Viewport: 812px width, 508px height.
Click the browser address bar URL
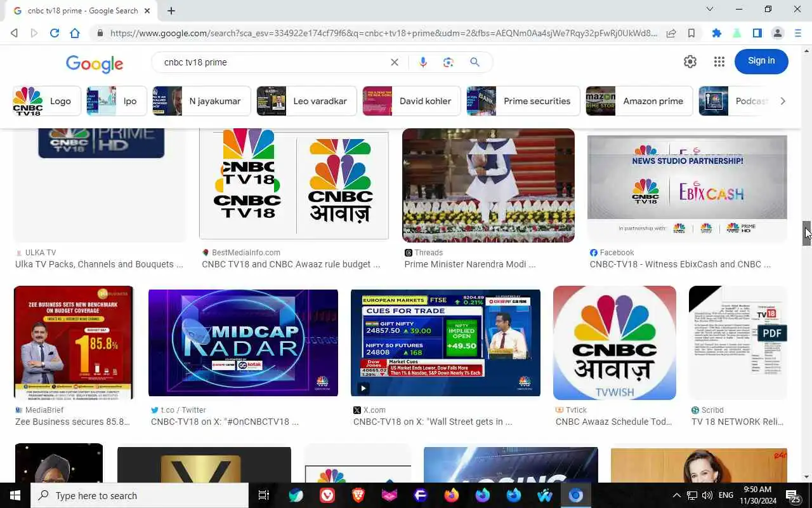[x=383, y=33]
